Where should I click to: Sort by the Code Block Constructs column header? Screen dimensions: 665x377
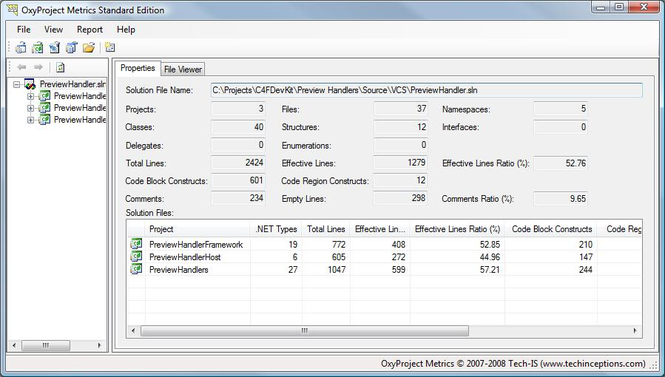pyautogui.click(x=551, y=229)
